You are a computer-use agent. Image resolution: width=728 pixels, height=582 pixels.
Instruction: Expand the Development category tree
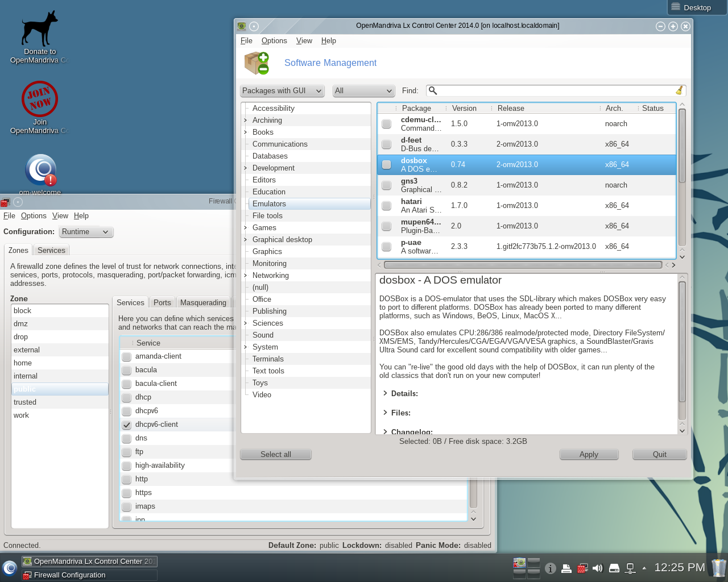point(246,168)
